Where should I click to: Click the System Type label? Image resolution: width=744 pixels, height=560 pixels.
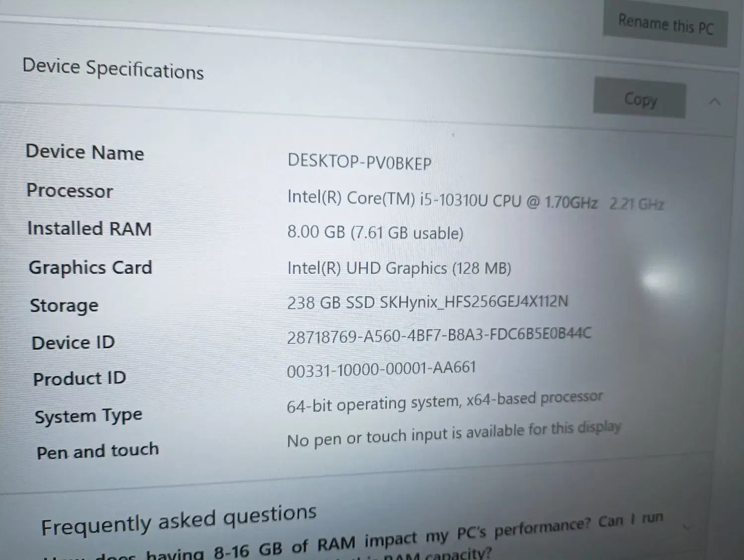coord(88,416)
